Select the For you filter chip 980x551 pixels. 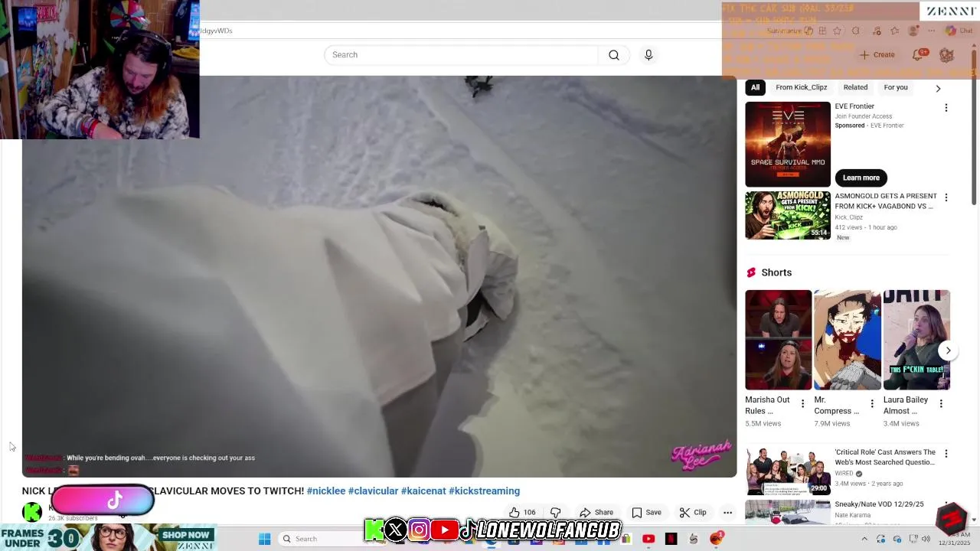[x=896, y=87]
